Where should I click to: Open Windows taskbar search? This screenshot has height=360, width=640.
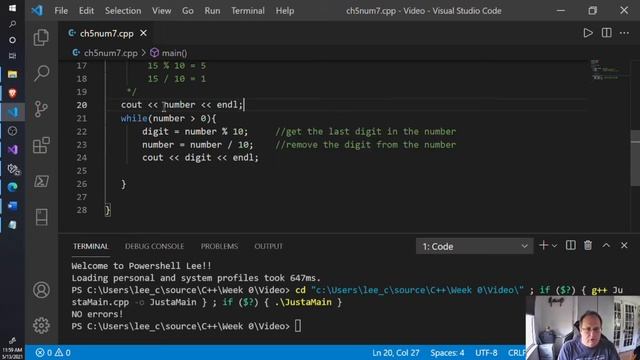point(12,24)
